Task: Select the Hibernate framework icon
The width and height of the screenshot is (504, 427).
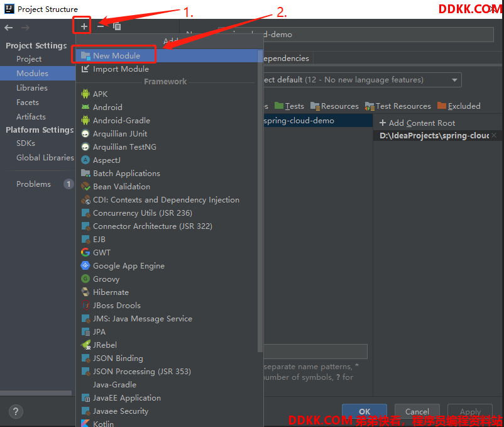Action: point(85,292)
